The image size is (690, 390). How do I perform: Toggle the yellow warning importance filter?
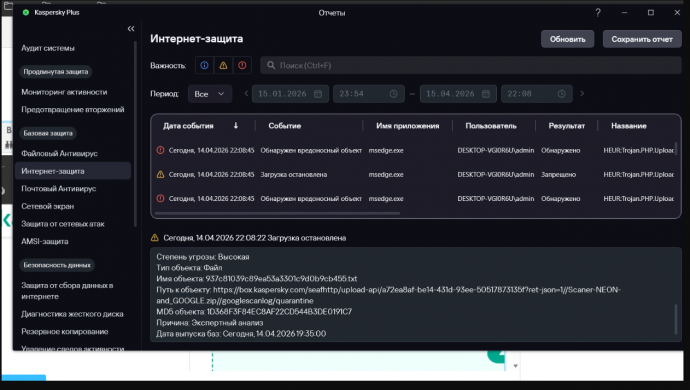point(223,65)
